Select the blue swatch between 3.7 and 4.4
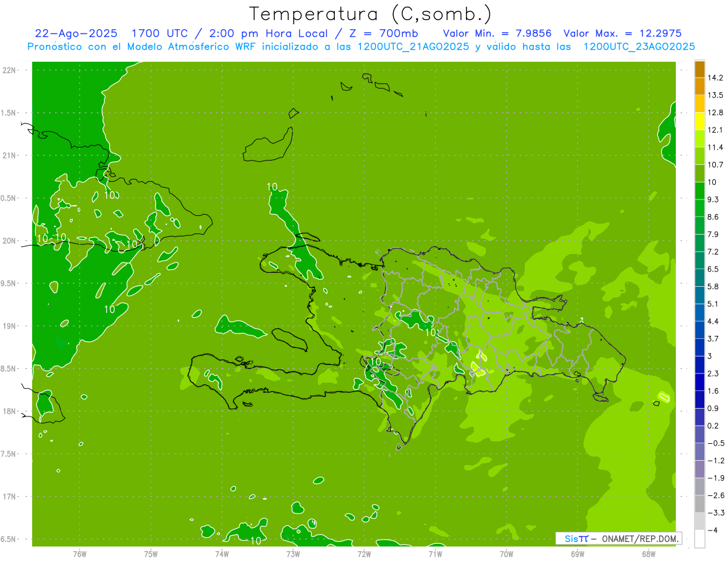This screenshot has width=728, height=562. (x=699, y=330)
